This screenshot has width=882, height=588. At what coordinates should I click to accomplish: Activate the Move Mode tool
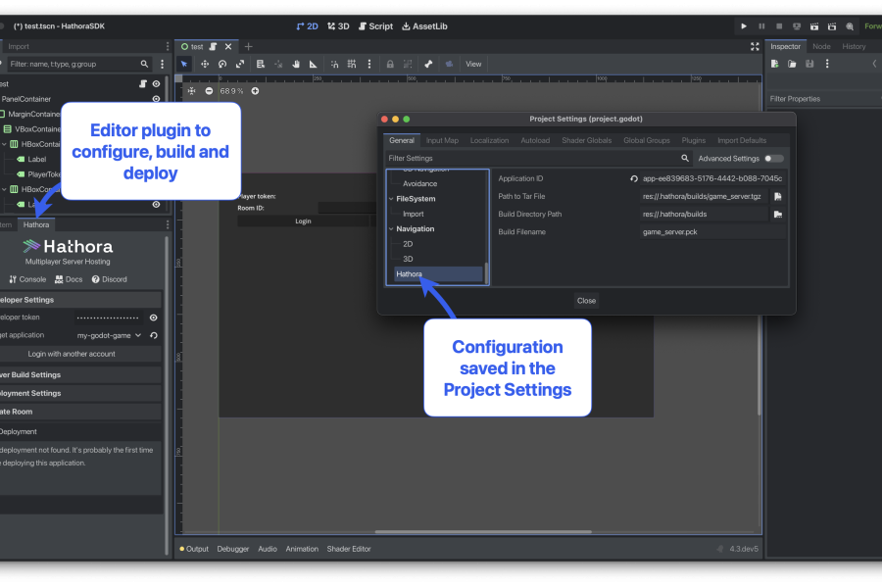[x=205, y=64]
